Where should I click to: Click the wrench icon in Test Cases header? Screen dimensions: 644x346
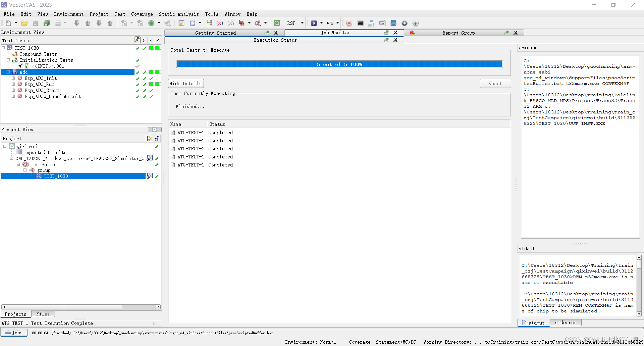click(x=138, y=40)
